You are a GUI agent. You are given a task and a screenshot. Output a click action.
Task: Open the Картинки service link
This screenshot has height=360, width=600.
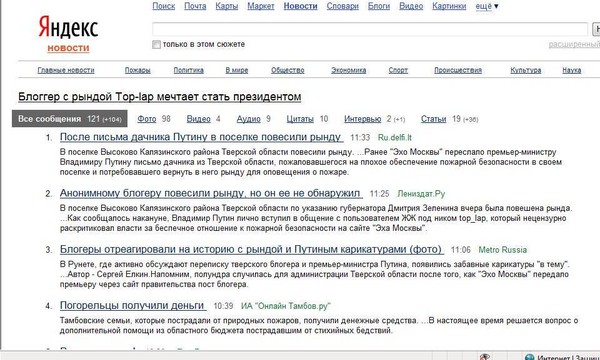(x=449, y=6)
